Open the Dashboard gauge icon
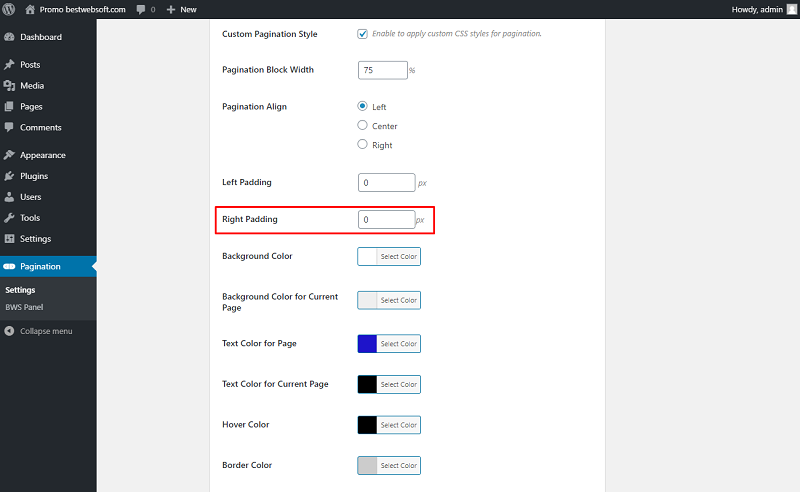This screenshot has height=492, width=800. 9,37
